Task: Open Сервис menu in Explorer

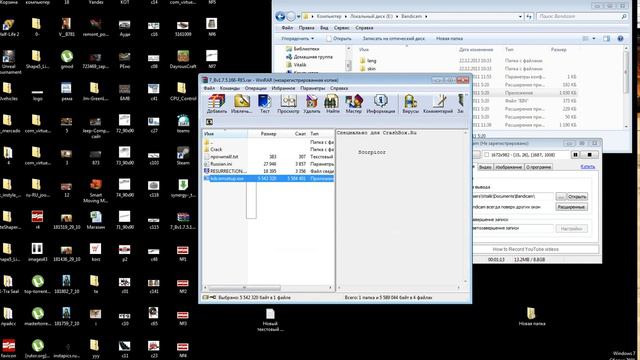Action: pyautogui.click(x=342, y=28)
